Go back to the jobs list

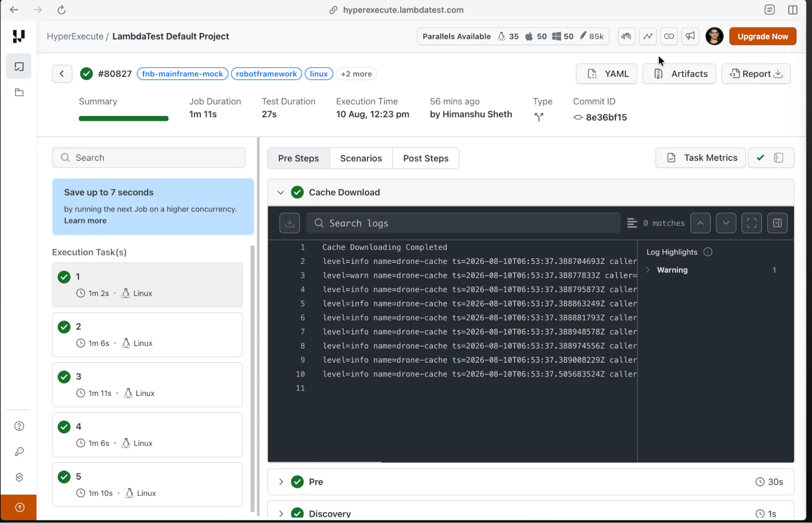[62, 73]
